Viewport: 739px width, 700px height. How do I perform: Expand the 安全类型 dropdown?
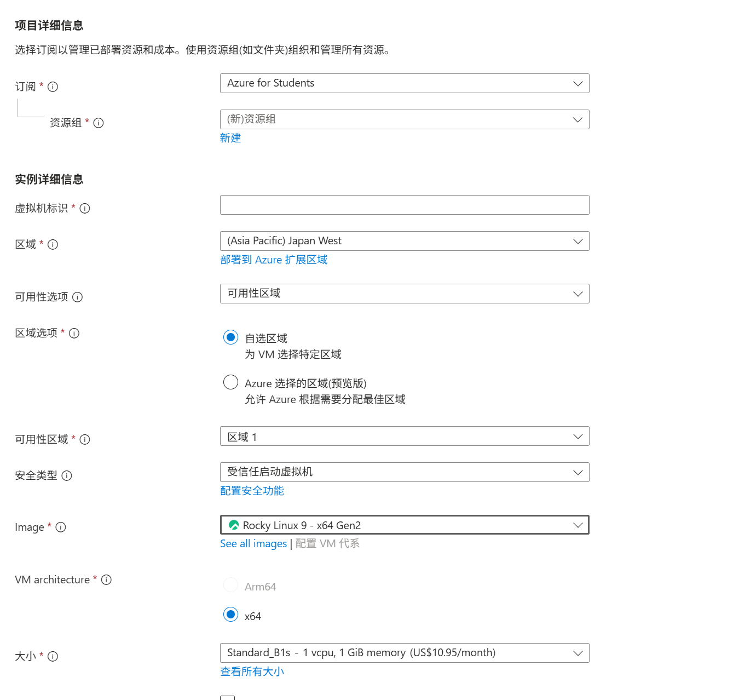pyautogui.click(x=405, y=472)
